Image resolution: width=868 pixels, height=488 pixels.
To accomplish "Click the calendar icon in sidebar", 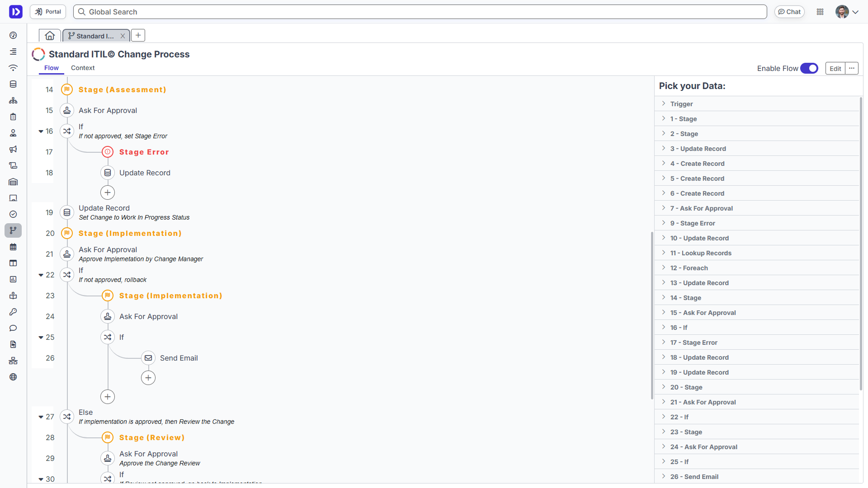I will [13, 247].
